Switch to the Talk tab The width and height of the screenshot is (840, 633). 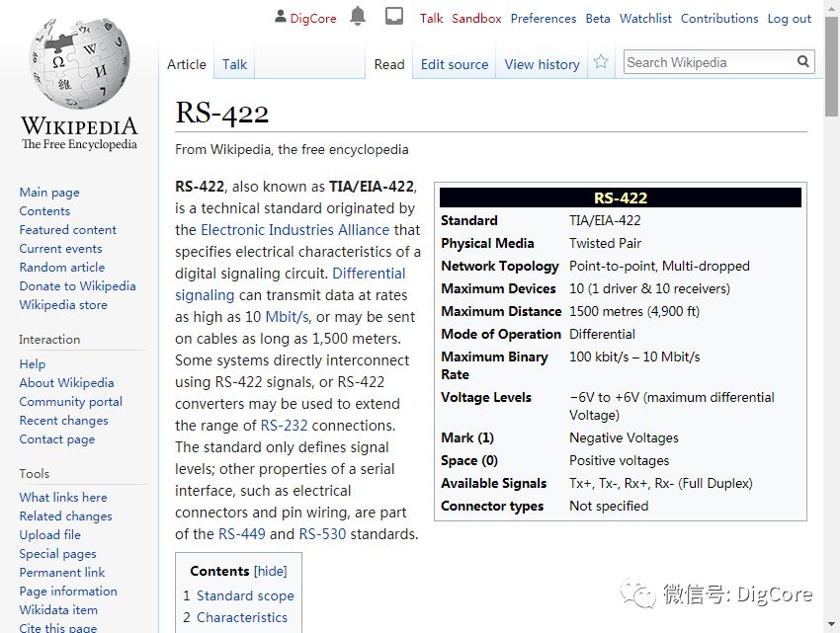click(234, 64)
